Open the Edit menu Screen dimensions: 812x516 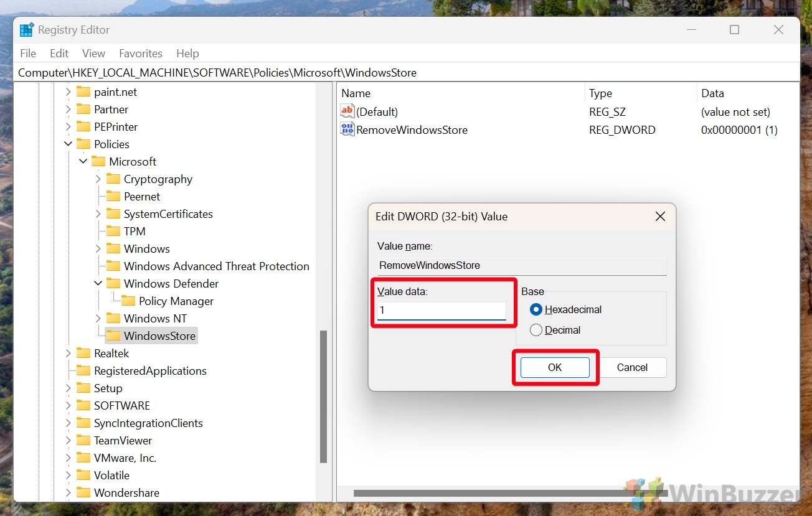point(59,54)
